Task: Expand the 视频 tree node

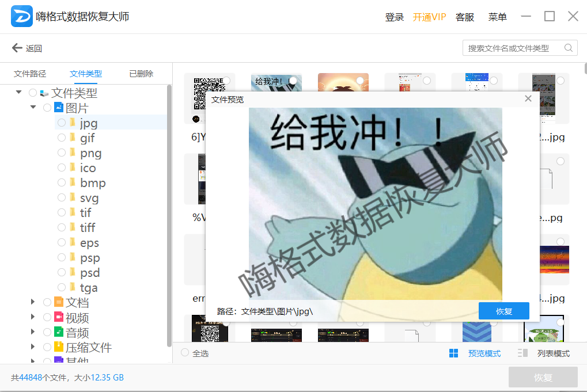Action: [x=33, y=317]
